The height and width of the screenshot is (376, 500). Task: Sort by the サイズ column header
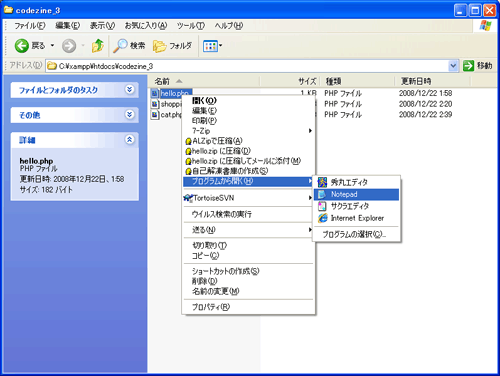point(290,81)
